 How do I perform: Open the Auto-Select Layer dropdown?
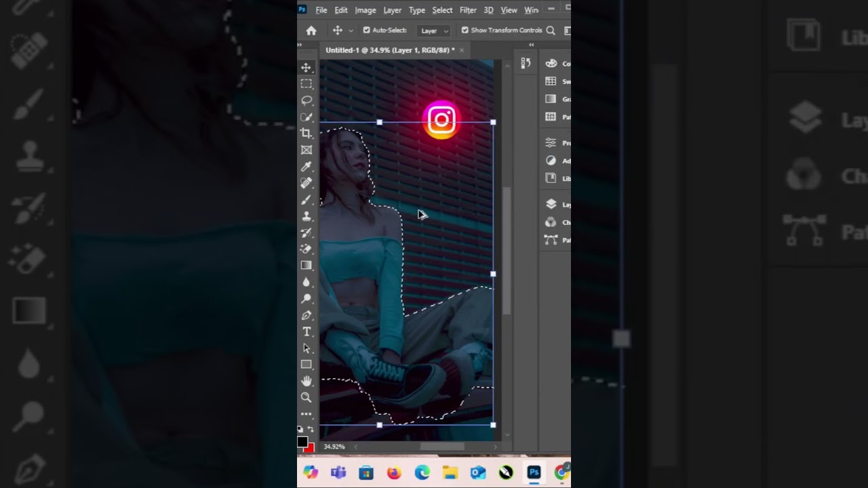point(434,30)
